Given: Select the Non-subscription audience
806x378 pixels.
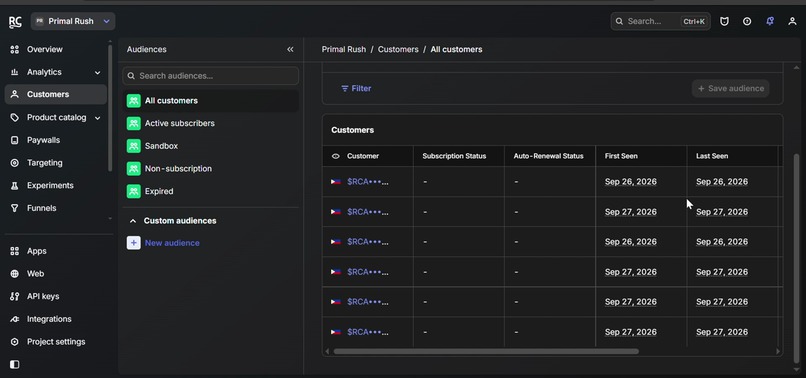Looking at the screenshot, I should point(211,169).
